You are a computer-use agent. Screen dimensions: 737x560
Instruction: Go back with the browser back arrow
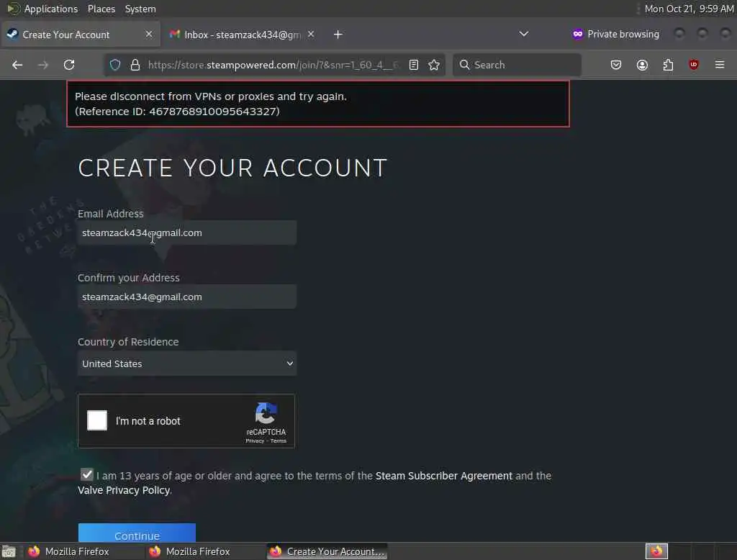17,65
